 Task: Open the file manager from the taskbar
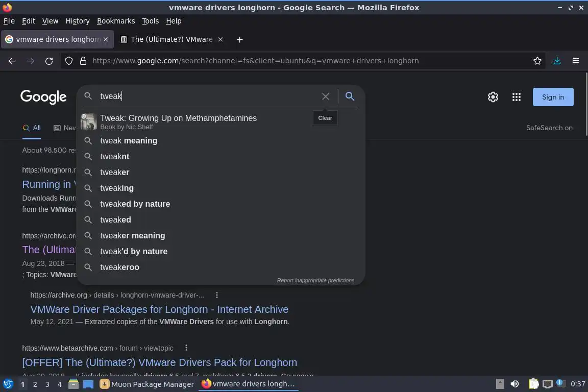click(73, 384)
